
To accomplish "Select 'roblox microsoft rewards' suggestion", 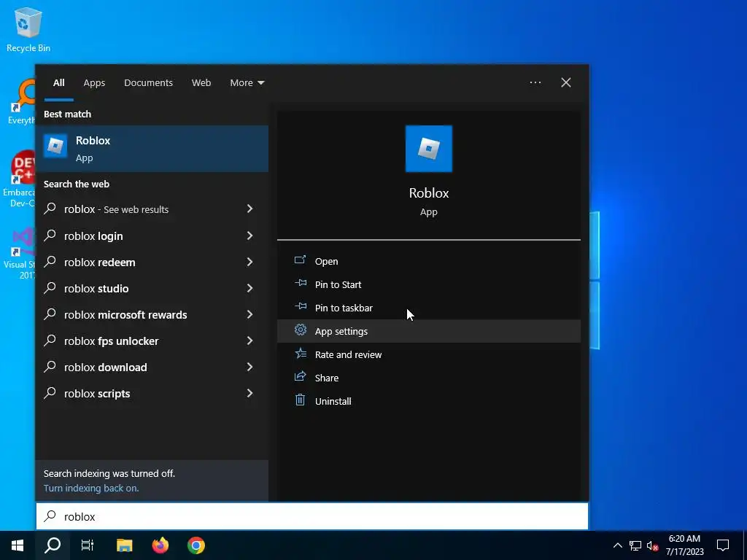I will [x=152, y=314].
